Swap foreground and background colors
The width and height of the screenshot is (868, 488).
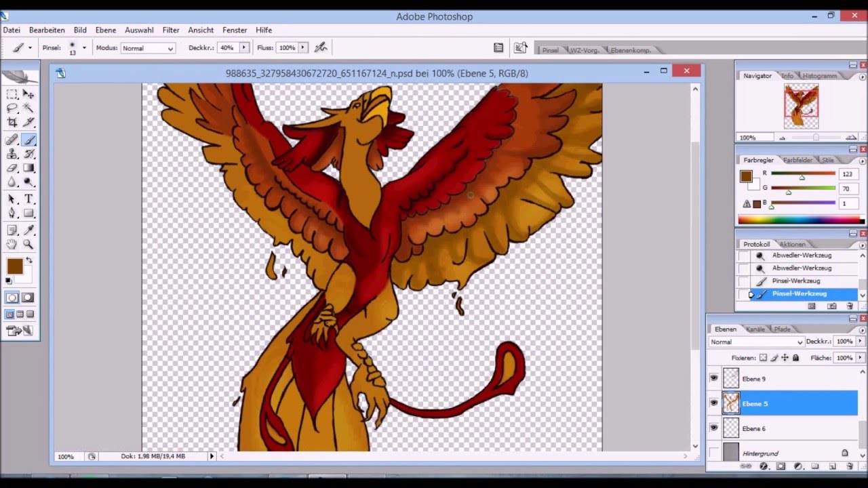(29, 261)
